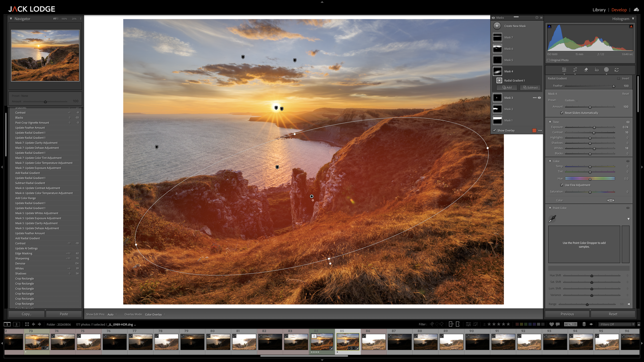Open the Edit sliders tool
The image size is (644, 362).
click(564, 70)
